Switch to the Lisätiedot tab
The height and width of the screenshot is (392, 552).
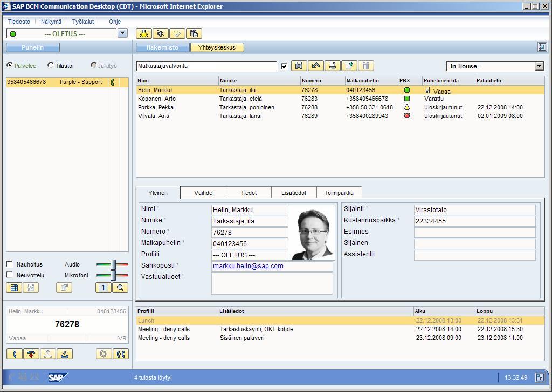tap(294, 193)
